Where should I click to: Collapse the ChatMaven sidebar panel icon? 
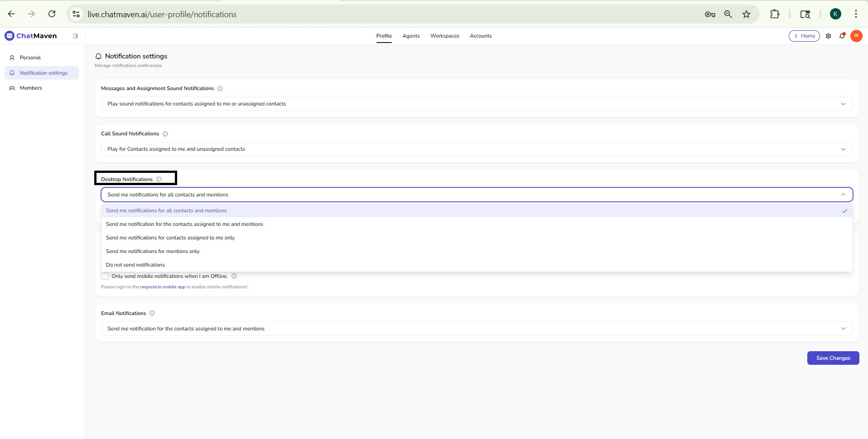coord(76,36)
